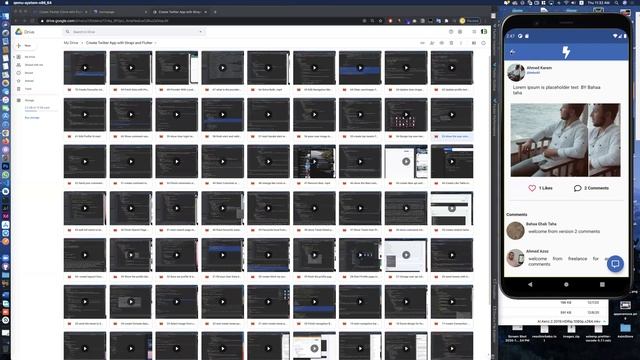This screenshot has height=360, width=640.
Task: Click the Get link icon in Drive toolbar
Action: [x=422, y=43]
